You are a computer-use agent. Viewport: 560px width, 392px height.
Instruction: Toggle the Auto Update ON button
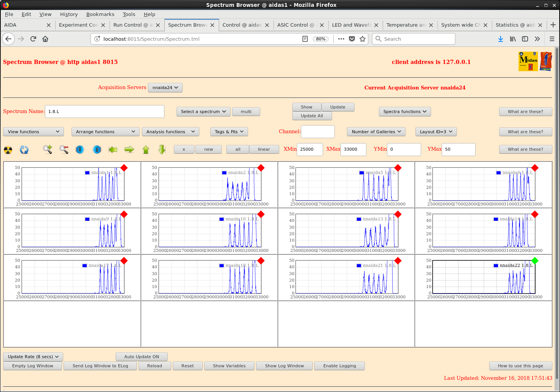click(x=142, y=357)
